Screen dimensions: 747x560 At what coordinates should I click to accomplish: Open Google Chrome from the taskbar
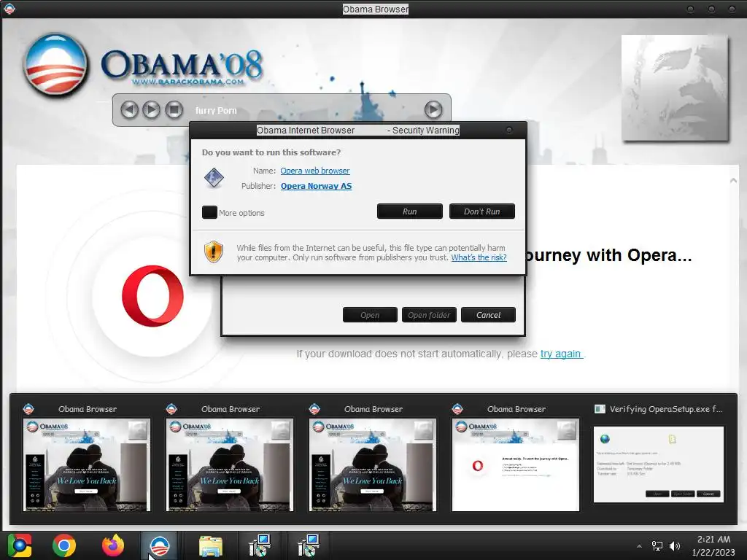pos(64,545)
